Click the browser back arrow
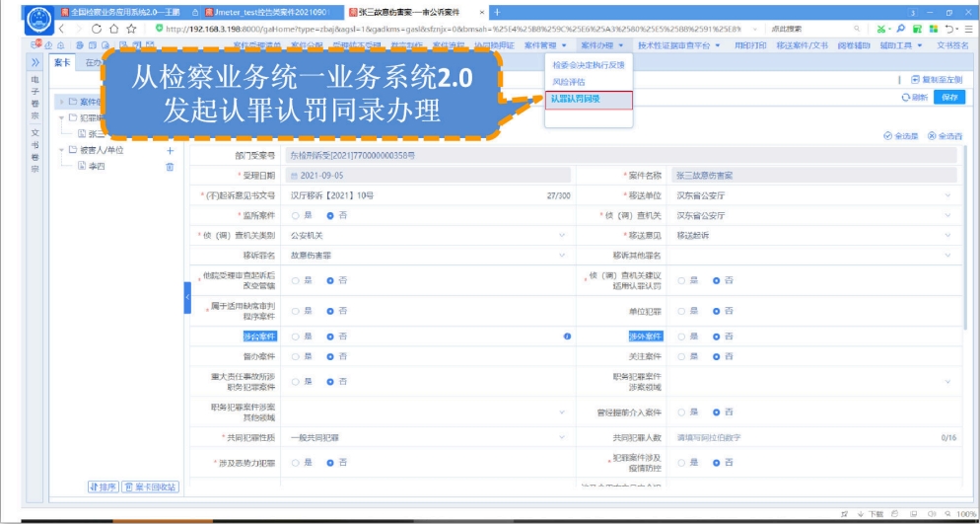980x524 pixels. tap(61, 29)
